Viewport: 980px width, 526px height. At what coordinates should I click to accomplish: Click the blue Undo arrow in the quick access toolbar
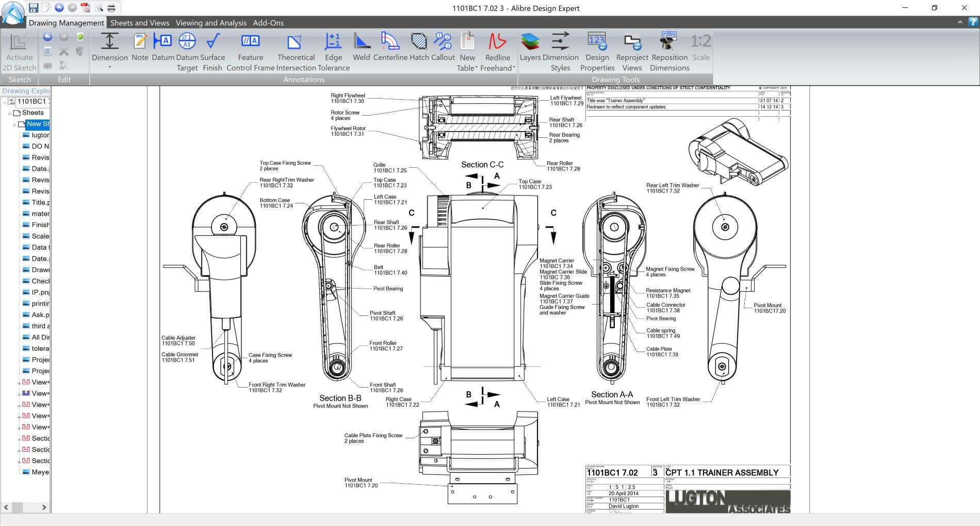pyautogui.click(x=59, y=7)
